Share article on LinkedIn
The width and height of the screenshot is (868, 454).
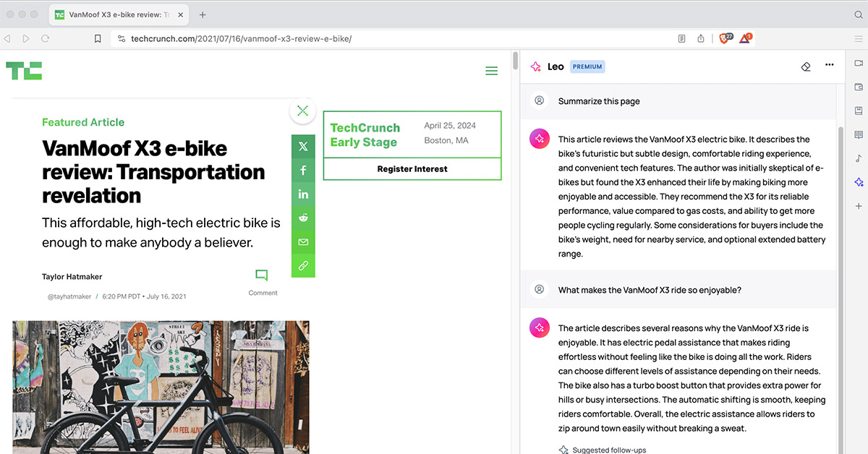(303, 194)
